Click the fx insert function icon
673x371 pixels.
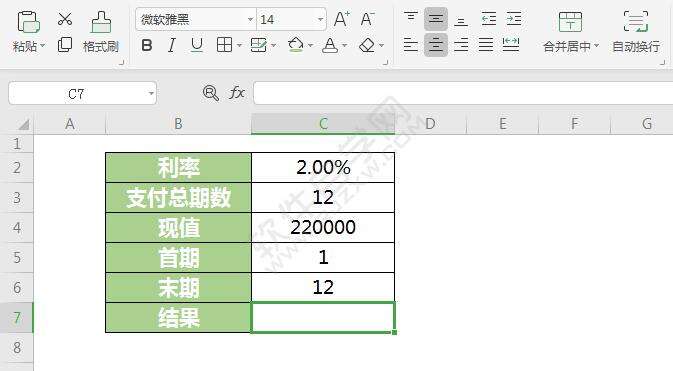[x=236, y=93]
